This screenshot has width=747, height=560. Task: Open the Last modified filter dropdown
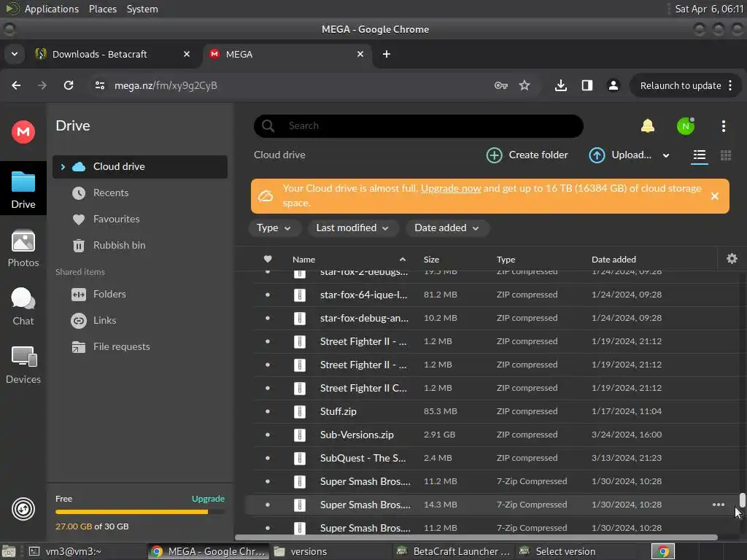click(x=352, y=228)
